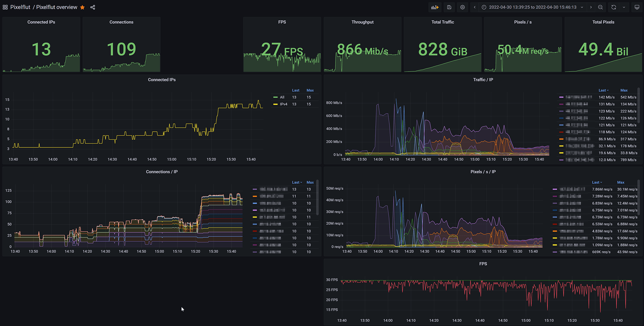
Task: Click the green All series color swatch
Action: [275, 97]
